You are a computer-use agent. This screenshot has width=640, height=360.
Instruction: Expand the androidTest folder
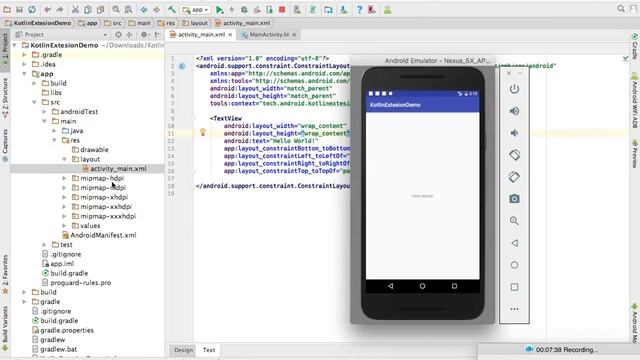(44, 111)
